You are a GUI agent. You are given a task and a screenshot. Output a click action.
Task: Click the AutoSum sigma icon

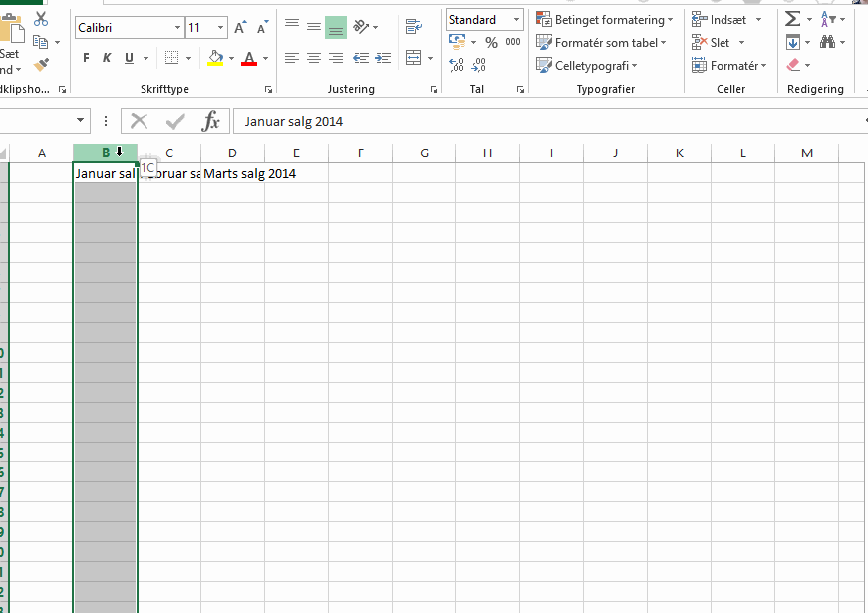click(x=792, y=19)
